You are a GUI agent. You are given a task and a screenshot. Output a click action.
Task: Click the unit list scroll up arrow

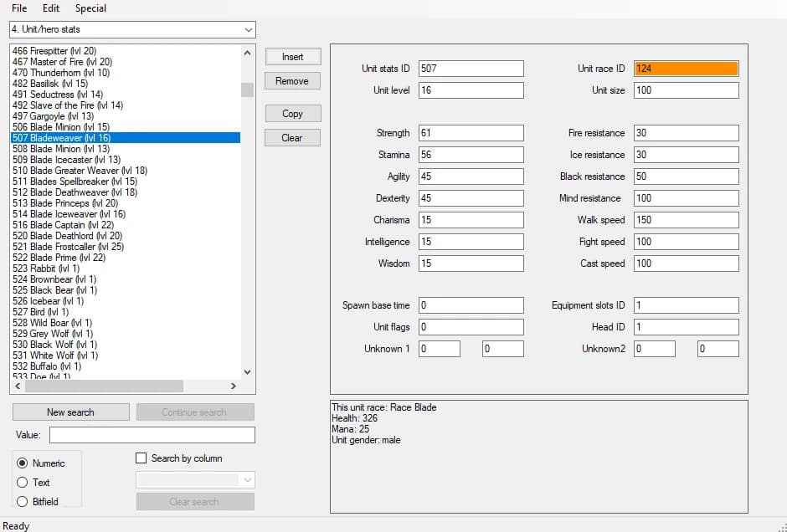[x=247, y=53]
